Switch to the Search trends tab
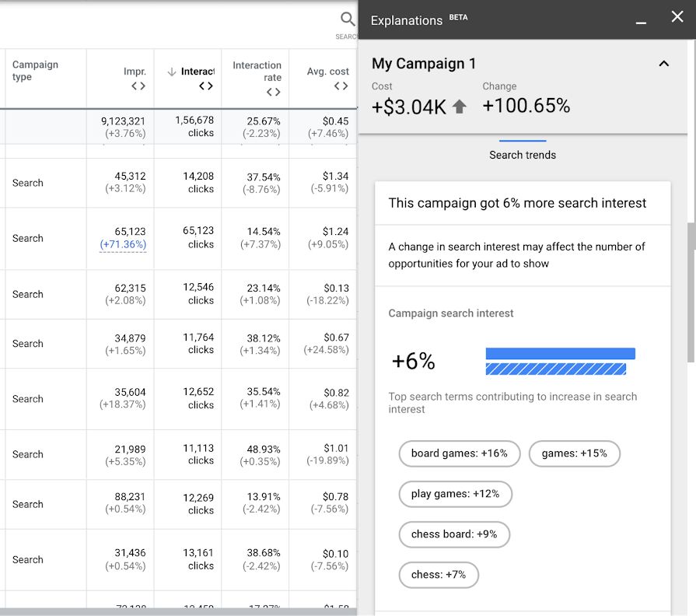Image resolution: width=696 pixels, height=616 pixels. 522,155
